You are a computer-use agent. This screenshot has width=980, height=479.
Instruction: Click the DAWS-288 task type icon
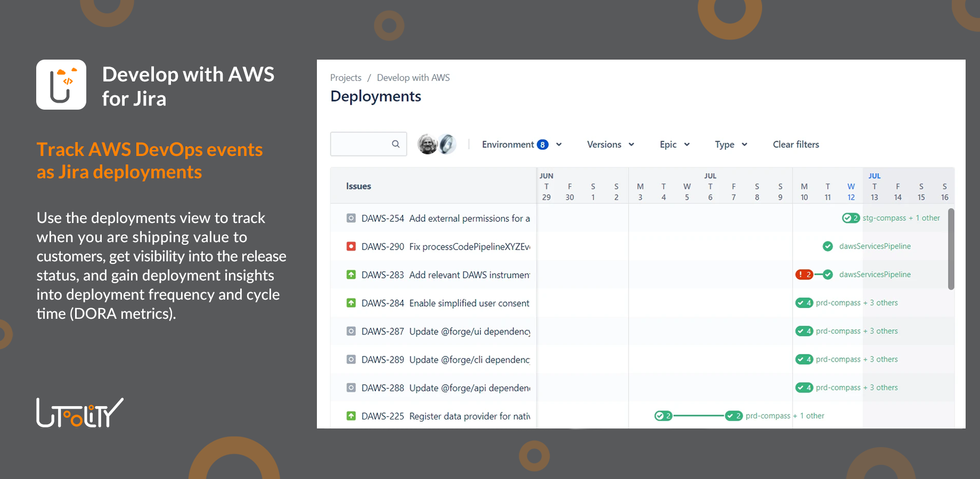click(x=351, y=387)
